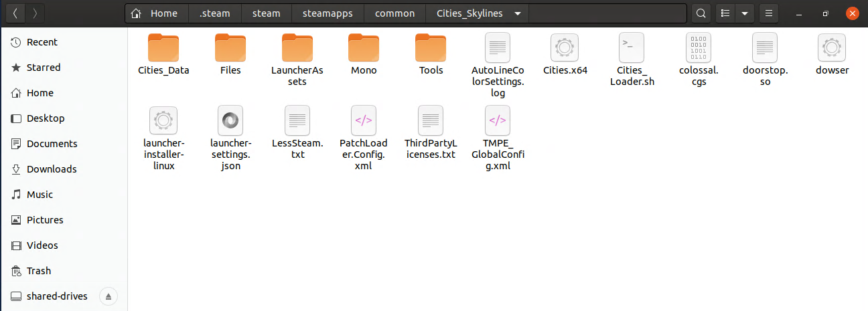Go to .steam in the path bar

coord(215,13)
